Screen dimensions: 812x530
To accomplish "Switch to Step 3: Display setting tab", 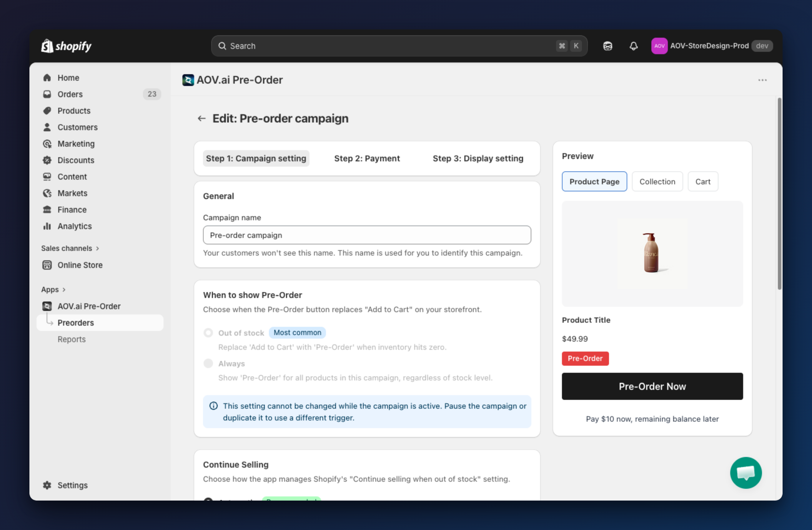I will coord(478,158).
